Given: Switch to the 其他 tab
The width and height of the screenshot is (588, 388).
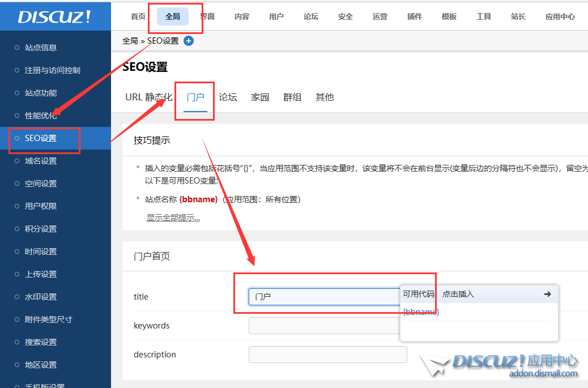Looking at the screenshot, I should click(x=324, y=97).
